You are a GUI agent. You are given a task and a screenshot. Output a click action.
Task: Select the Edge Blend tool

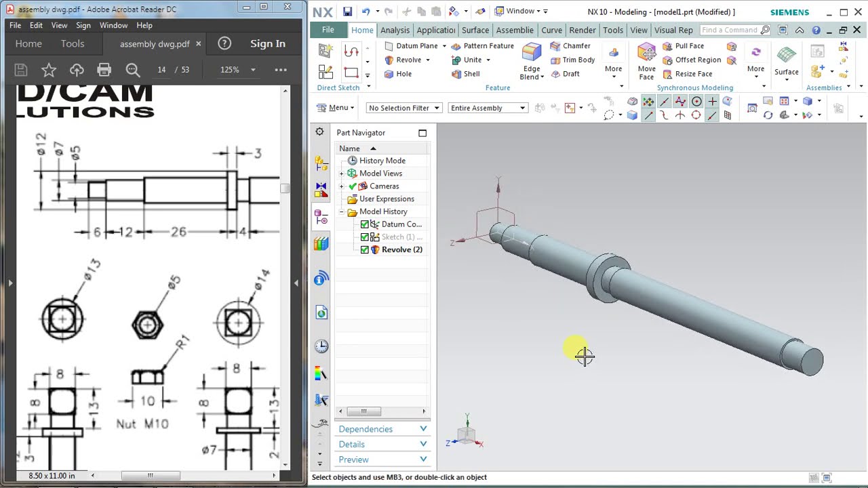532,62
